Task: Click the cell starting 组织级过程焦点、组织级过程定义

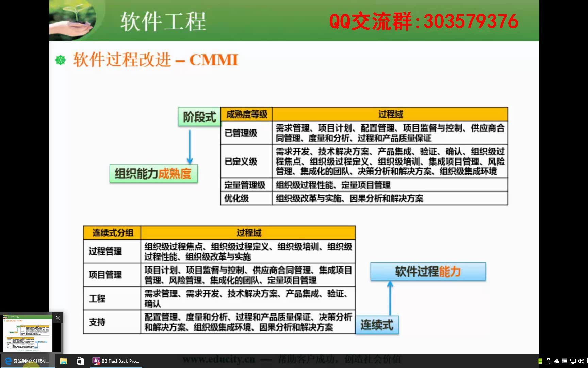Action: pyautogui.click(x=248, y=251)
